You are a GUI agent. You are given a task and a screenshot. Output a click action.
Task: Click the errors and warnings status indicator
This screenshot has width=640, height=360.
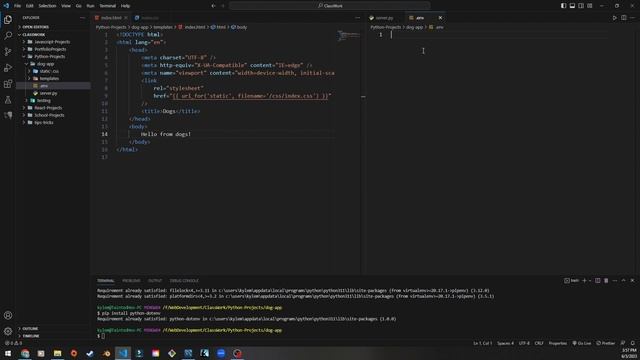[x=13, y=343]
